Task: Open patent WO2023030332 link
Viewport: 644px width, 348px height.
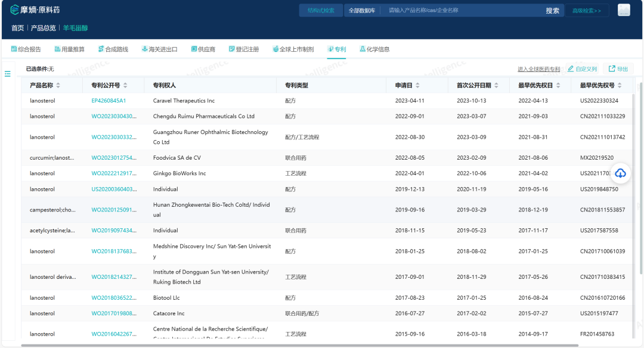Action: click(114, 137)
